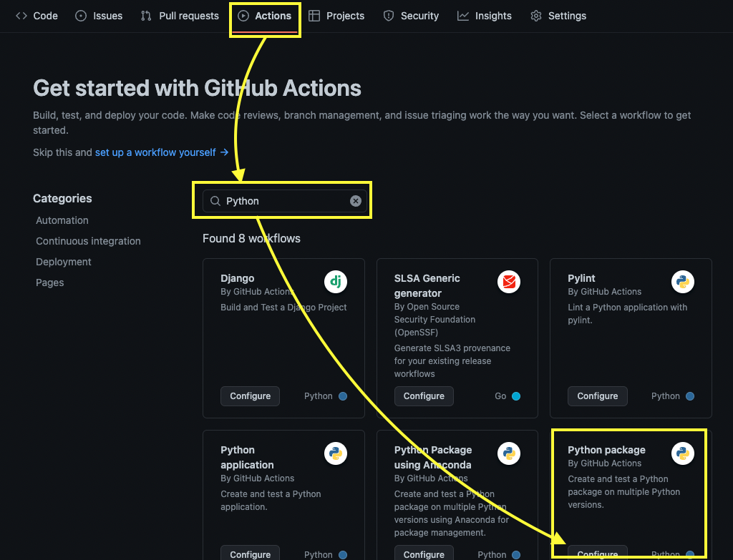Open the Projects tab
The height and width of the screenshot is (560, 733).
point(336,16)
